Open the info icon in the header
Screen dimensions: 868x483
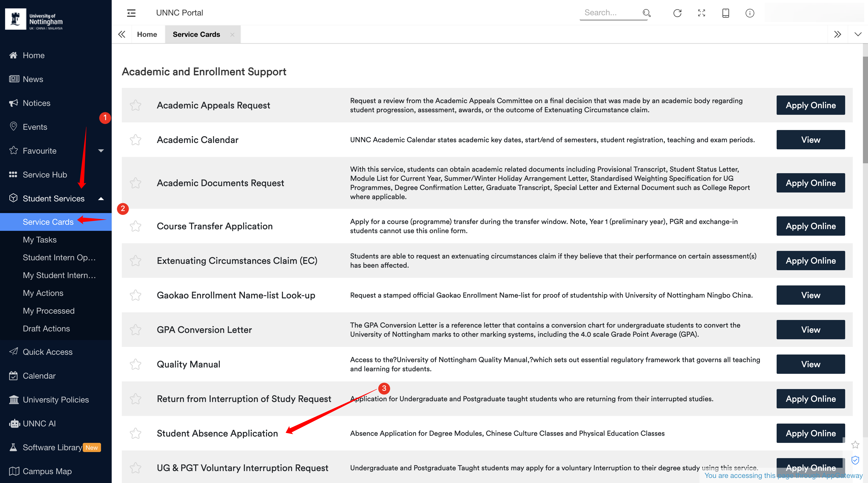tap(750, 13)
